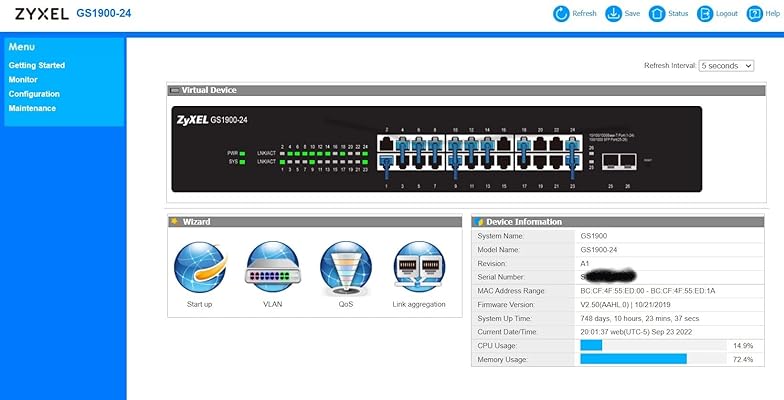Launch the Start up wizard icon

[199, 267]
